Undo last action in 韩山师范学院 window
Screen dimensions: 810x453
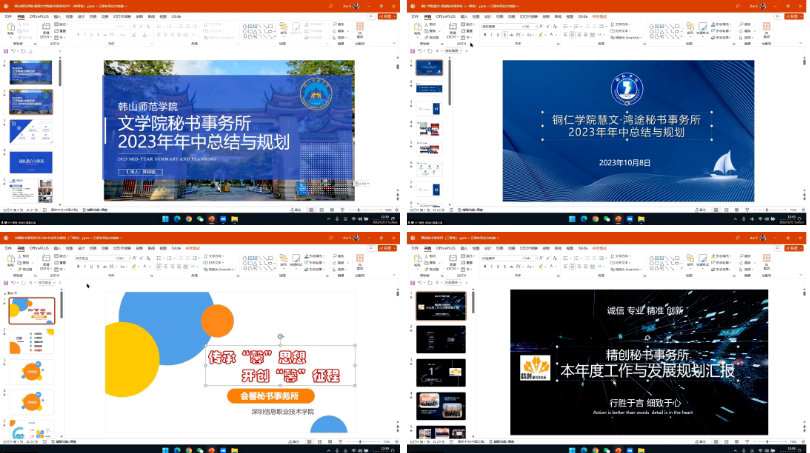coord(13,51)
